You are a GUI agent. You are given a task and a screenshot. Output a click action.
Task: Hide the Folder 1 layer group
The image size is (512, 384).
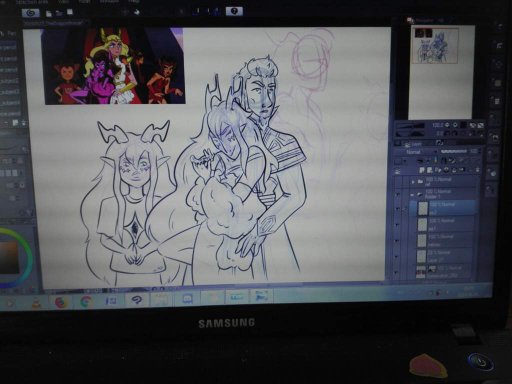397,193
